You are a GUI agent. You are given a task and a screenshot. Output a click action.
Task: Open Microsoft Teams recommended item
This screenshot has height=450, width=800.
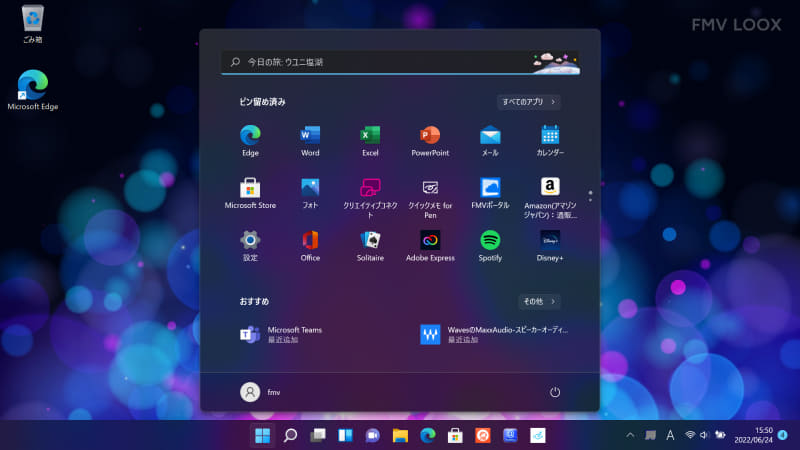[x=282, y=334]
